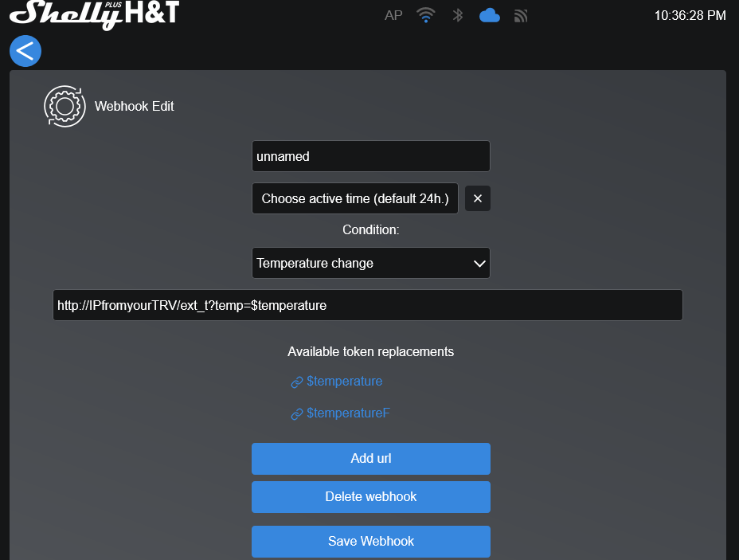Open the Condition dropdown
Image resolution: width=739 pixels, height=560 pixels.
371,263
